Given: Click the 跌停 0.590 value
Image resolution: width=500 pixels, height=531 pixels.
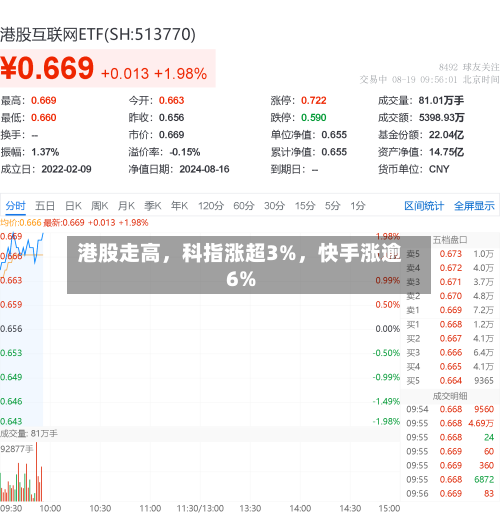Looking at the screenshot, I should click(x=314, y=118).
